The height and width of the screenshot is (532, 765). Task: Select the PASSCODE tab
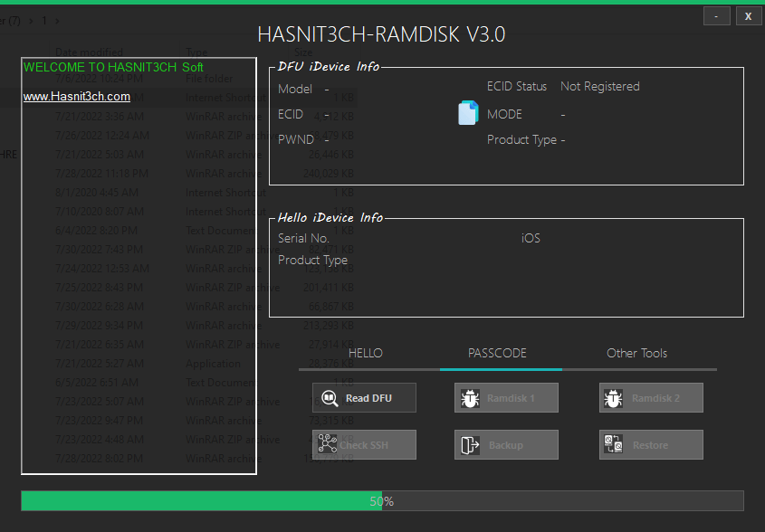tap(500, 353)
